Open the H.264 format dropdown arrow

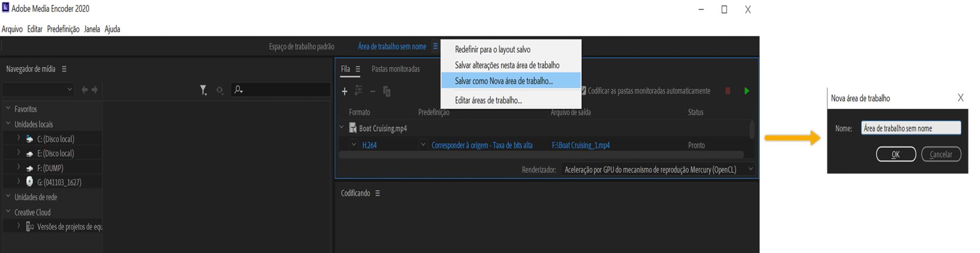354,145
